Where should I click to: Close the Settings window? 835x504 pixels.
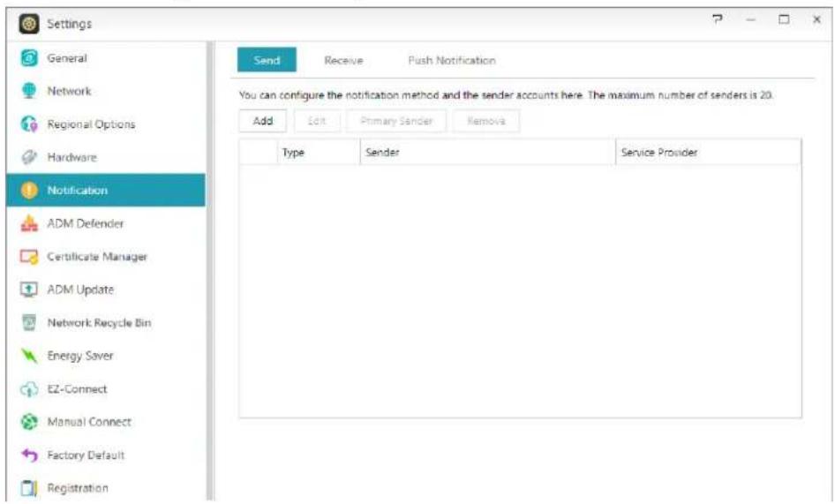[816, 19]
